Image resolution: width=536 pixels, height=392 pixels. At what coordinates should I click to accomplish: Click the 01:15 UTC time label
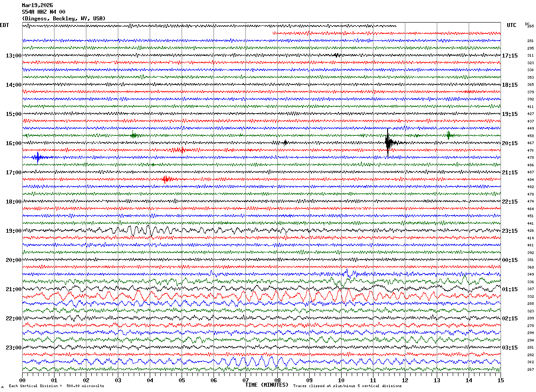click(x=510, y=289)
